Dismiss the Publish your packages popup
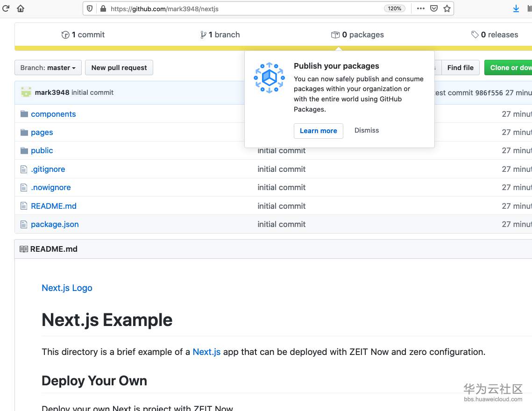The image size is (532, 411). 367,130
